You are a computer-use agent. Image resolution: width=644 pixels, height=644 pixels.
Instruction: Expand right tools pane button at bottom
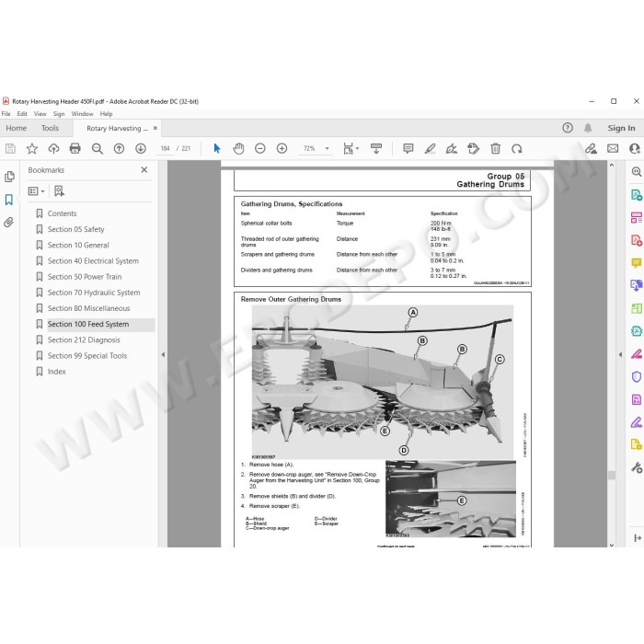point(637,538)
